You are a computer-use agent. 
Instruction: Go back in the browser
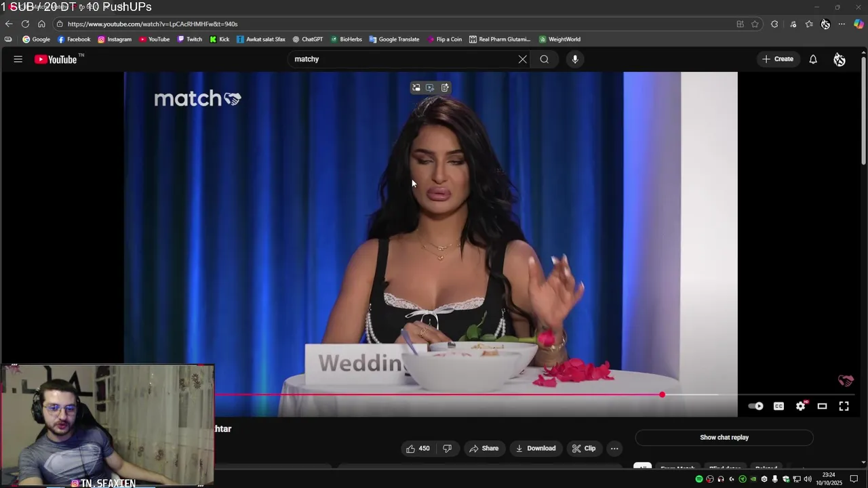(x=9, y=24)
